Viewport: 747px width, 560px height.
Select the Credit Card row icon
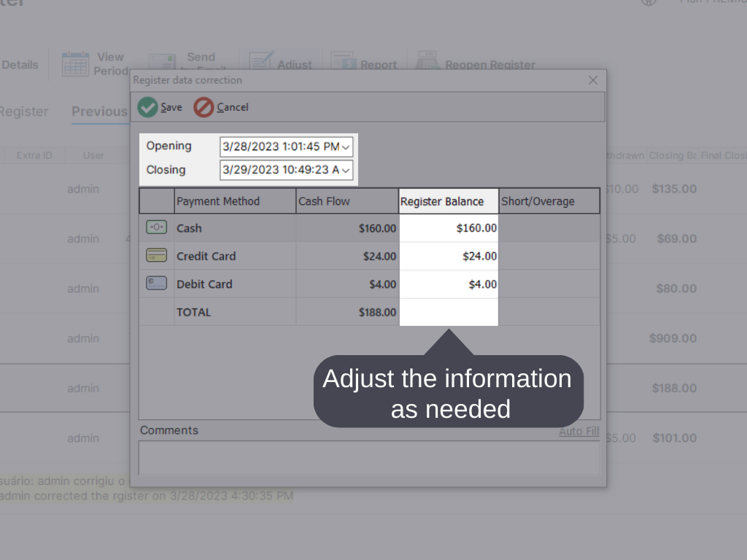(x=156, y=256)
